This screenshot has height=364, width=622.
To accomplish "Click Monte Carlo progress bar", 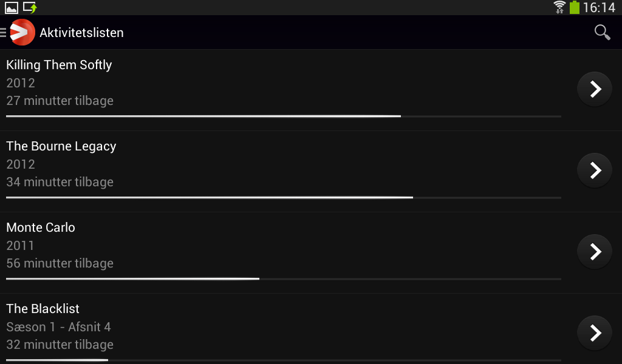I will [x=283, y=278].
